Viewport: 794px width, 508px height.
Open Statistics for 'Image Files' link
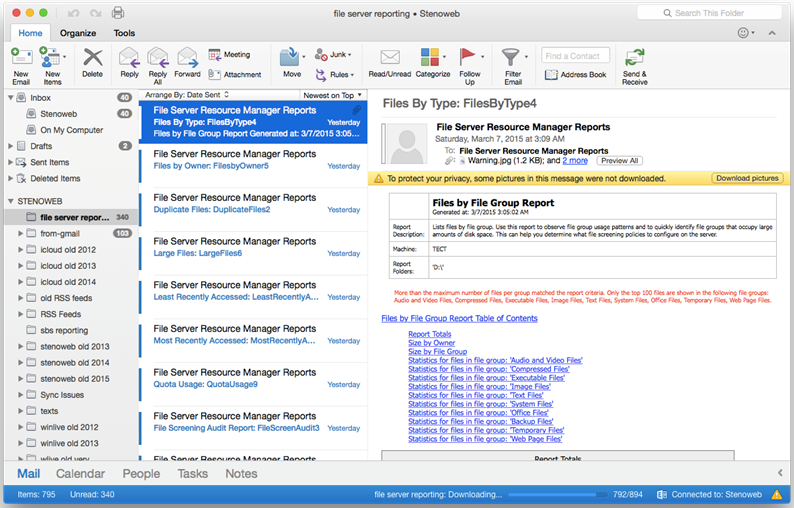pyautogui.click(x=479, y=386)
